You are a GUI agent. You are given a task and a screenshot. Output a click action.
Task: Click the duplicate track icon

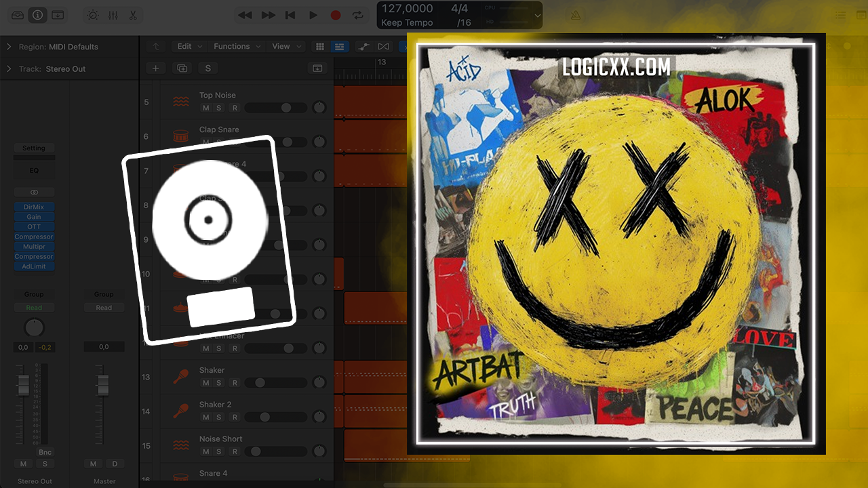tap(181, 68)
